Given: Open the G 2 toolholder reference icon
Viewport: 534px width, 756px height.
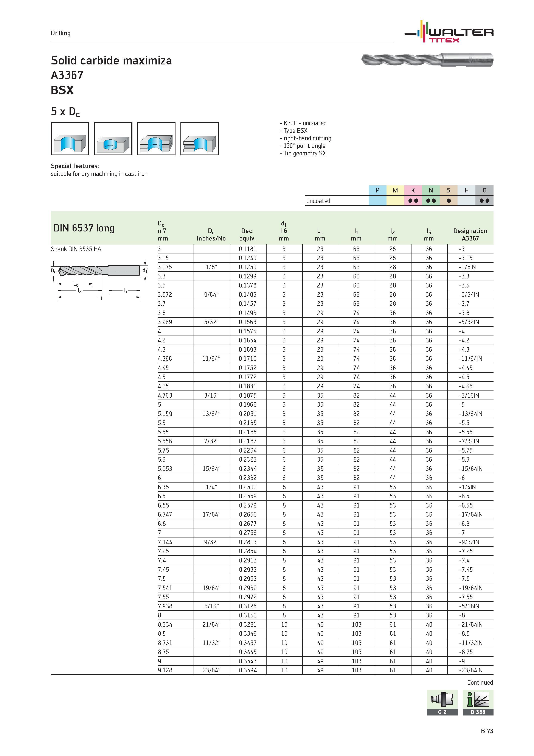Looking at the screenshot, I should tap(442, 702).
